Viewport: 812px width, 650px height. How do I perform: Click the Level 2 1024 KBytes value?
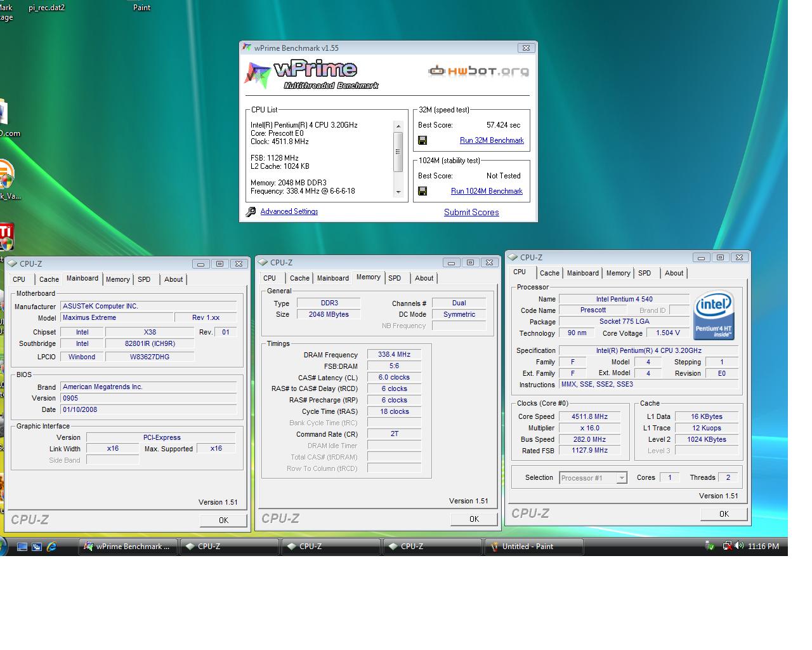pyautogui.click(x=707, y=439)
